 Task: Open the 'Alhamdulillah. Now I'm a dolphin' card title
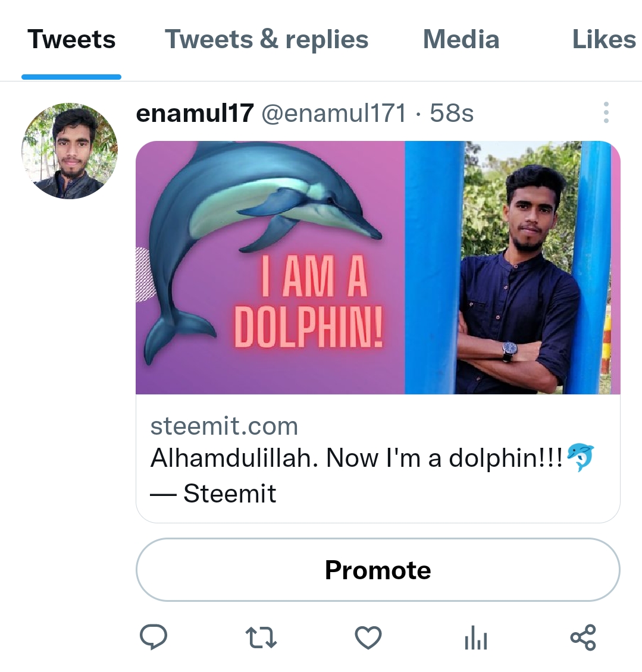(x=372, y=475)
